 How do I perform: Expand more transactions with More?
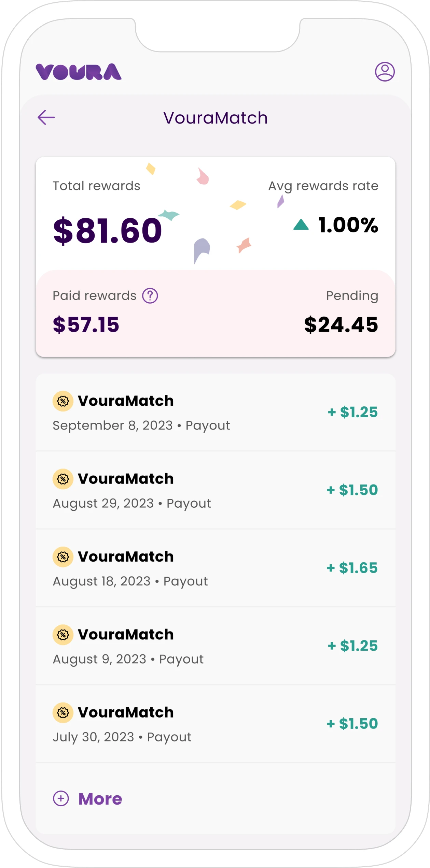tap(99, 799)
